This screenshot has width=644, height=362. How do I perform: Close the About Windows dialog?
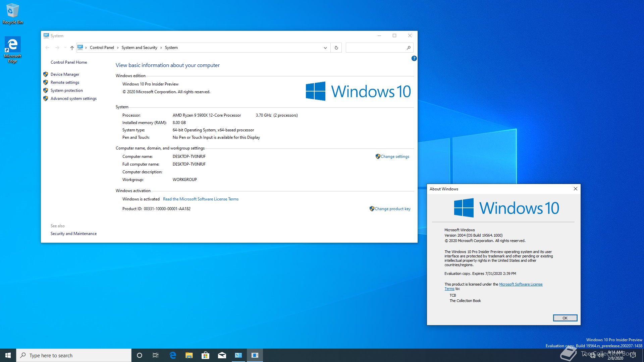click(x=576, y=189)
